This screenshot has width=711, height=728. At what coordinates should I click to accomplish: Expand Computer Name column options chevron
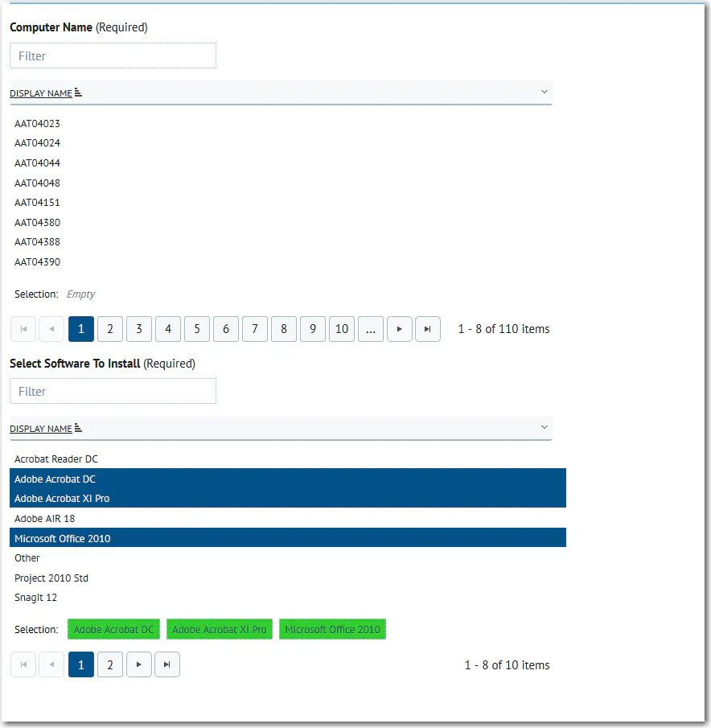tap(545, 92)
